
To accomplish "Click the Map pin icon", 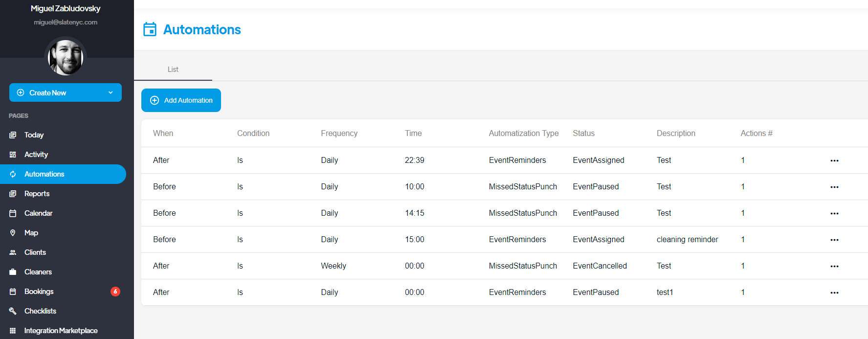I will [13, 233].
